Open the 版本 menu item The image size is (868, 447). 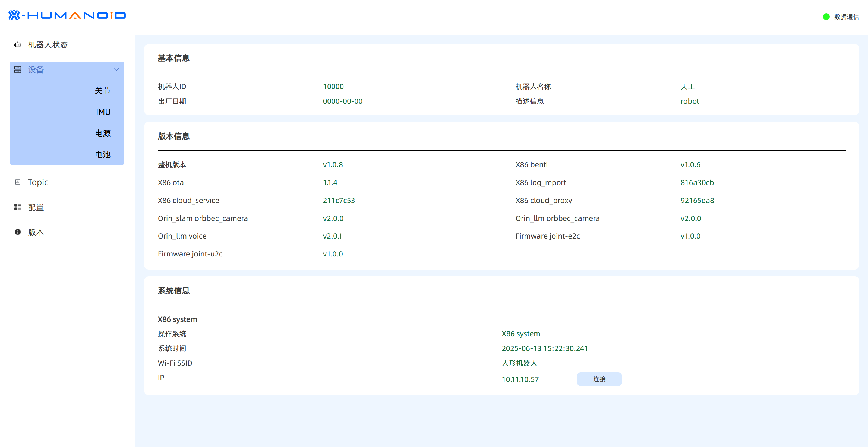coord(36,232)
